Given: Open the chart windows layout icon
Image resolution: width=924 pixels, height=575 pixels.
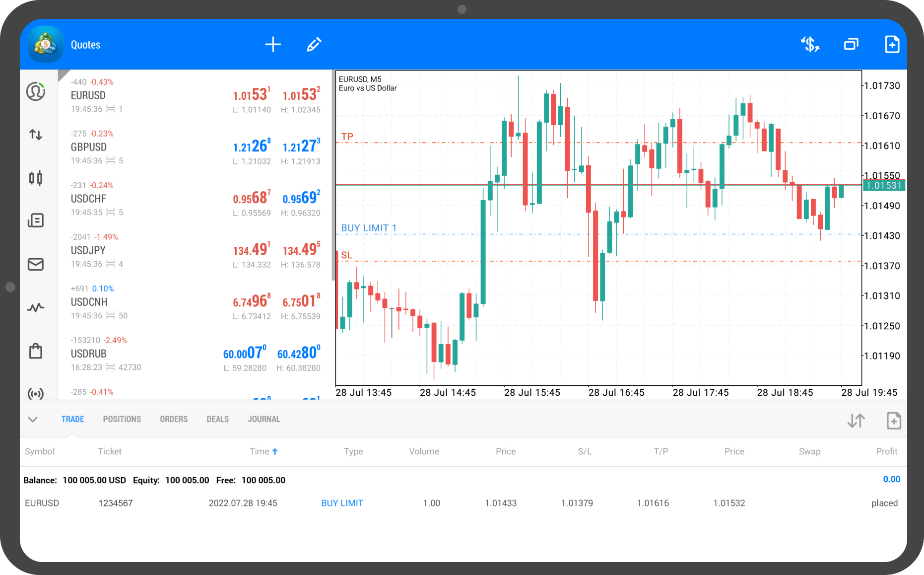Looking at the screenshot, I should (851, 45).
